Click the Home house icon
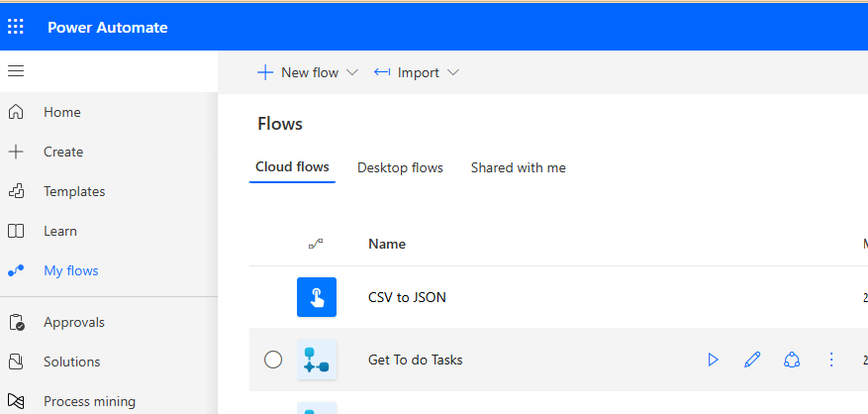The image size is (868, 414). point(16,112)
